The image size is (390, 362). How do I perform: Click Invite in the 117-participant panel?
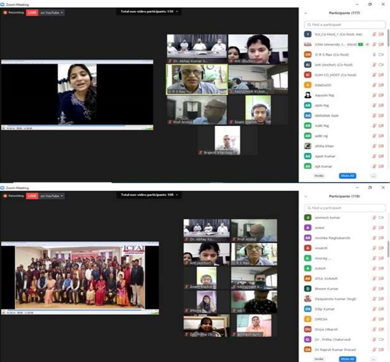click(x=319, y=176)
